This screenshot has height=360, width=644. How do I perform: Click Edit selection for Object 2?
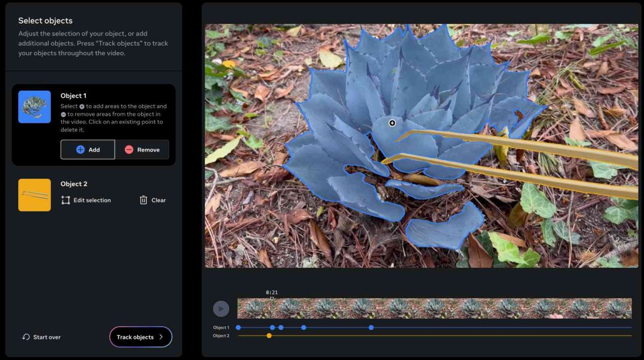pos(86,200)
